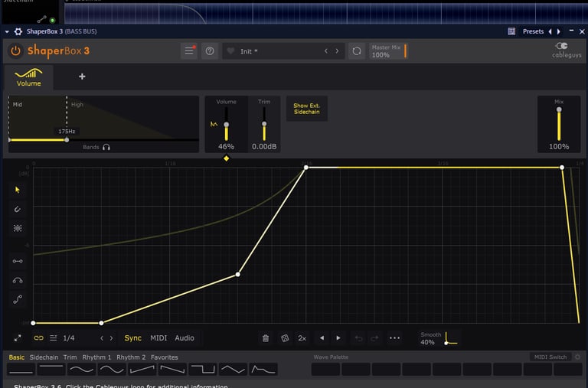This screenshot has width=588, height=388.
Task: Open the preset grid icon beside Presets
Action: coord(511,31)
